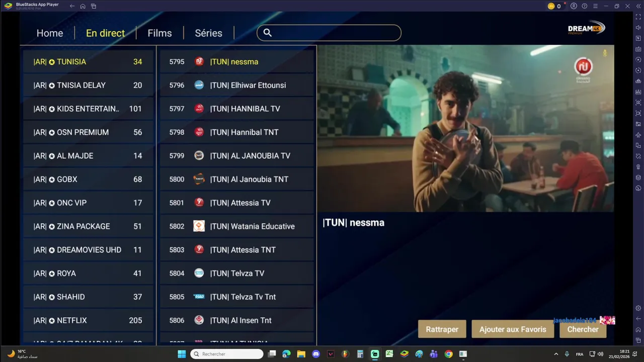Click the Chercher button

click(583, 329)
